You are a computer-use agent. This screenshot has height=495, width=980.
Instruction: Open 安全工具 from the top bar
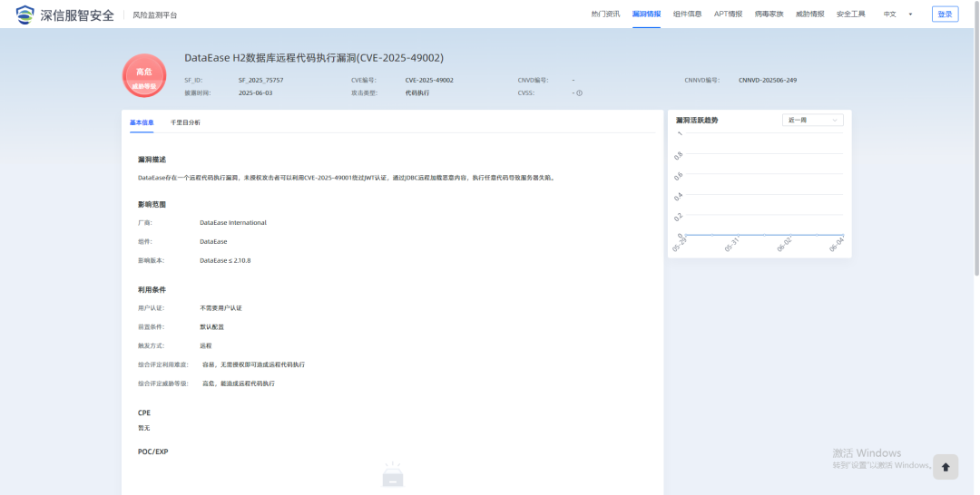(x=850, y=15)
